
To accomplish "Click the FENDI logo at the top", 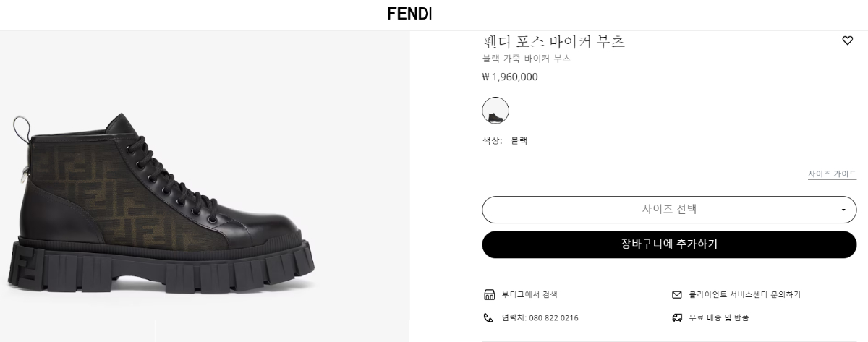I will [409, 14].
